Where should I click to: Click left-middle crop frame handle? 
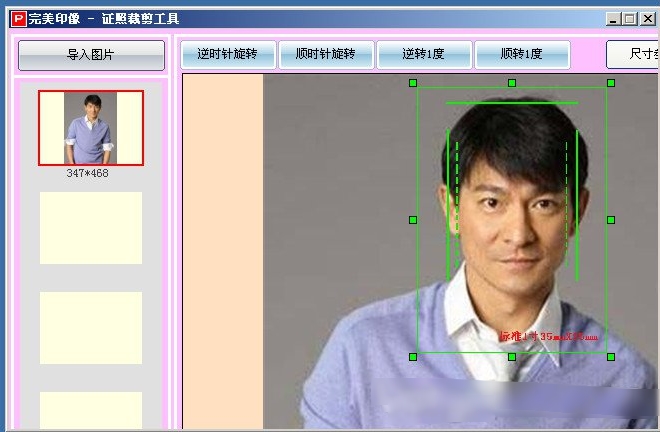(413, 220)
